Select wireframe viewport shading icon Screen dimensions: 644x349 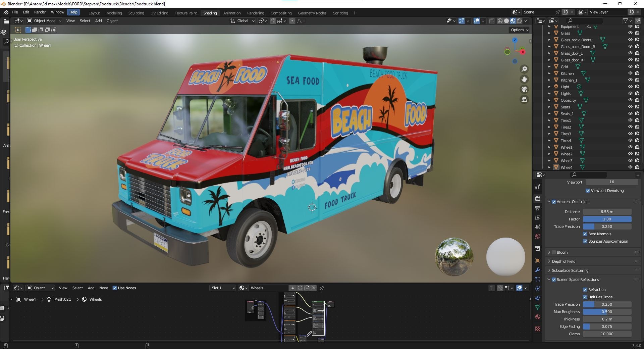tap(500, 21)
